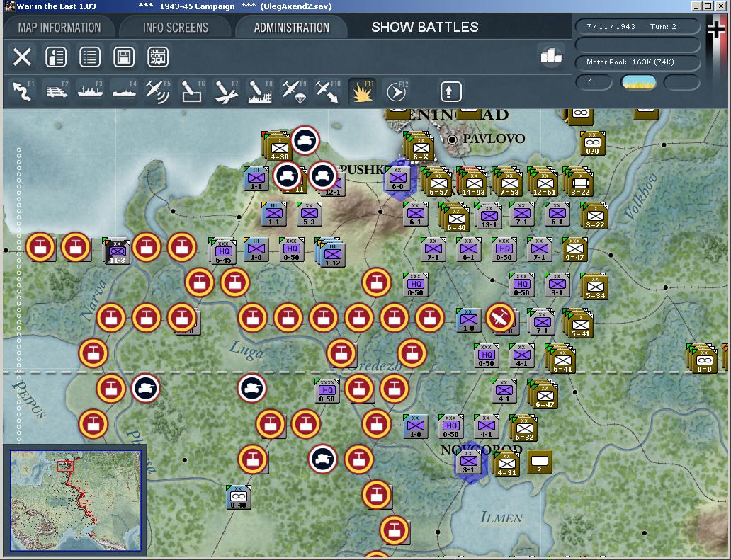Select the Soviet stack labeled 4=30
Viewport: 731px width, 560px height.
pyautogui.click(x=277, y=147)
